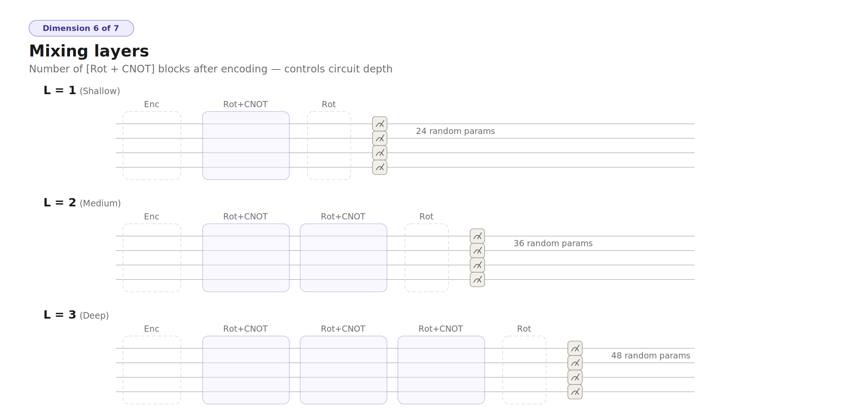The image size is (868, 420).
Task: Click the Enc dashed box in L=3 circuit
Action: click(x=152, y=370)
